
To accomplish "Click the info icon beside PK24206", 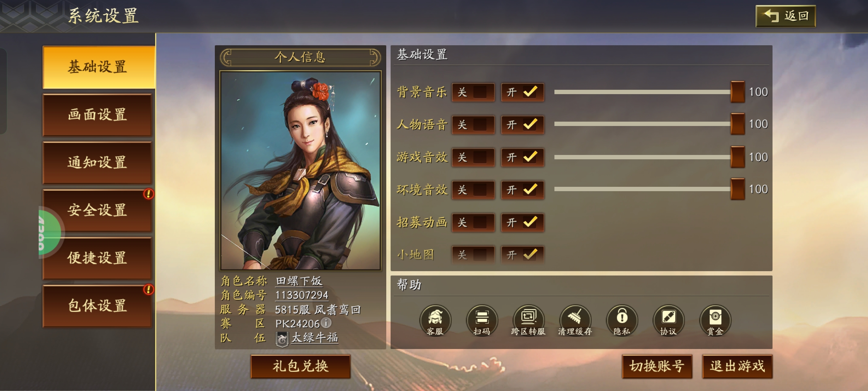I will [x=326, y=323].
